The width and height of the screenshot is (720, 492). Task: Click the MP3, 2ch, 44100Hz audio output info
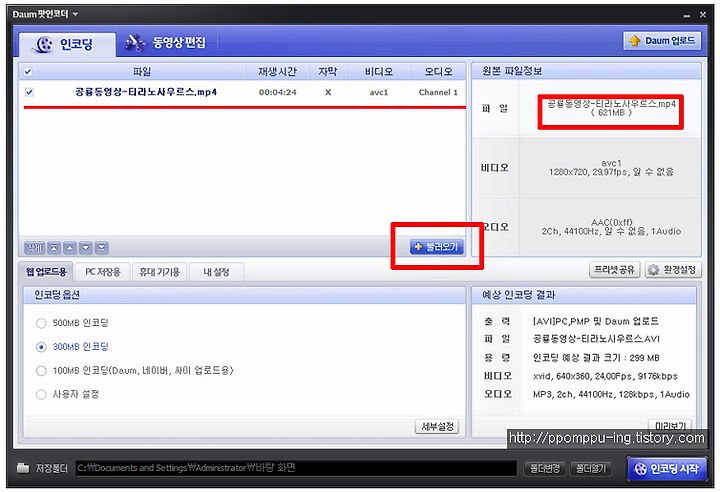point(611,394)
